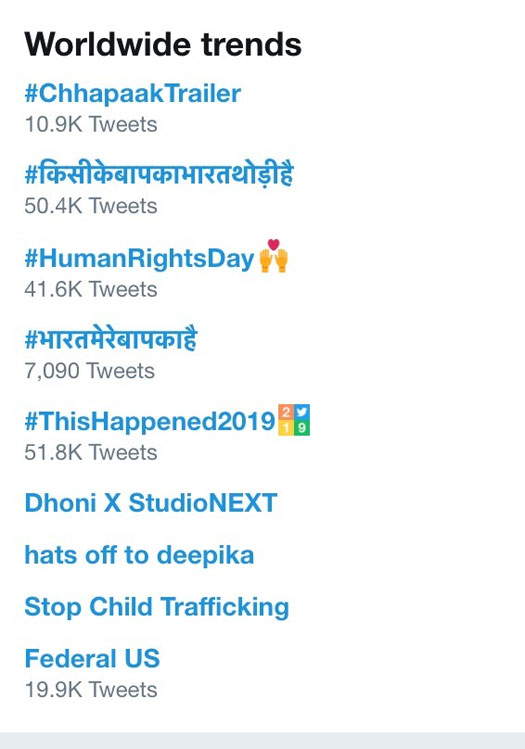The image size is (525, 749).
Task: Click the 41.6K Tweets count
Action: click(x=91, y=289)
